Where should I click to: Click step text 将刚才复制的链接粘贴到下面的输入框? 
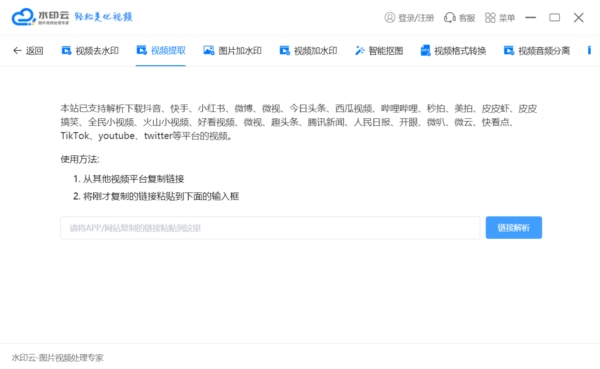tap(161, 196)
